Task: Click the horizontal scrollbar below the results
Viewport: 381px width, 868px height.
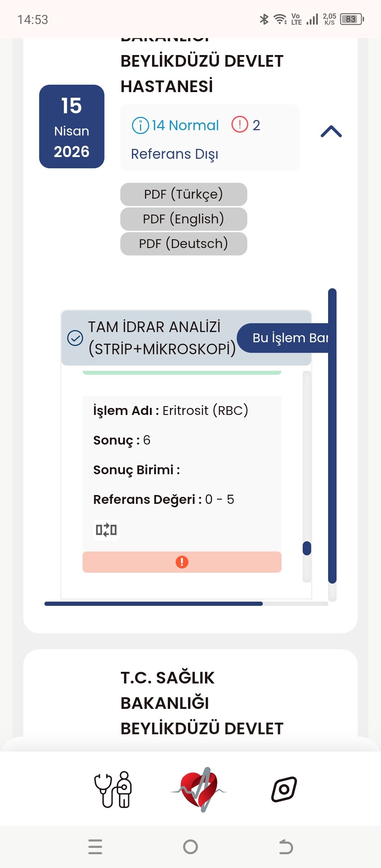Action: pos(153,604)
